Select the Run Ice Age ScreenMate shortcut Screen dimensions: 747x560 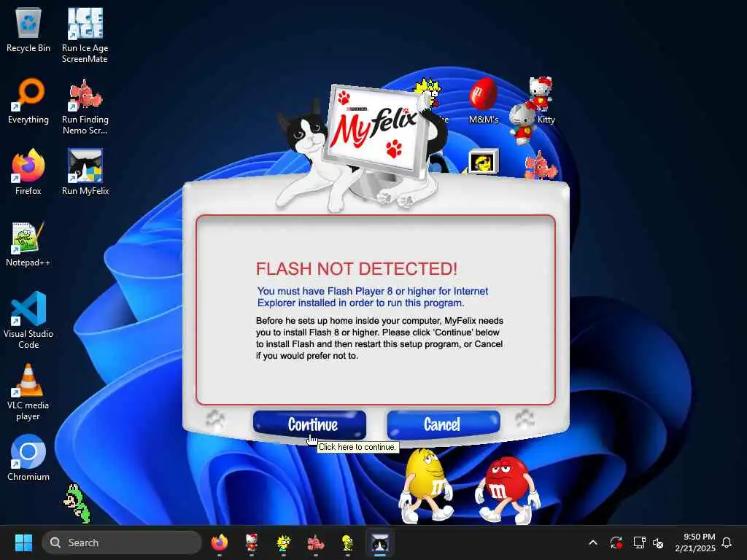pyautogui.click(x=85, y=35)
